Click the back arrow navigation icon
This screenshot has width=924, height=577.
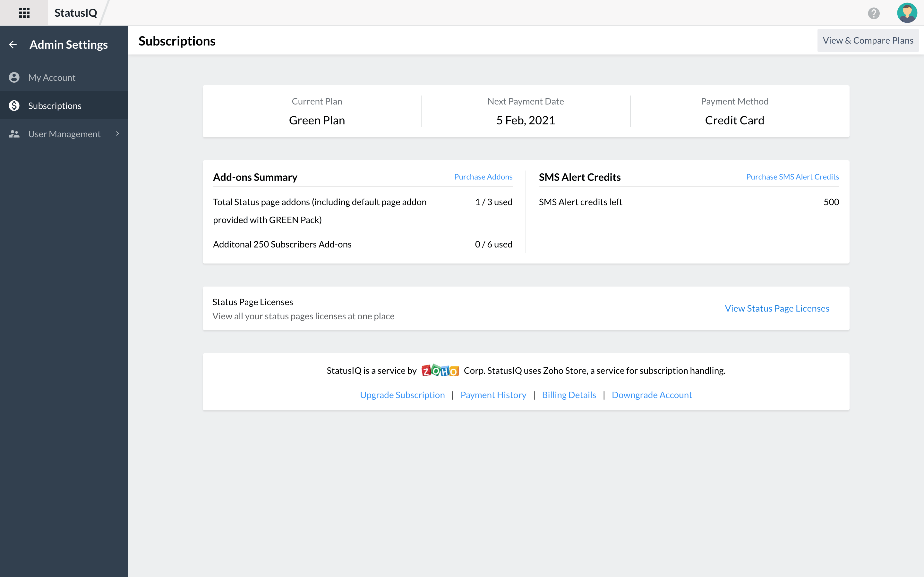(13, 45)
